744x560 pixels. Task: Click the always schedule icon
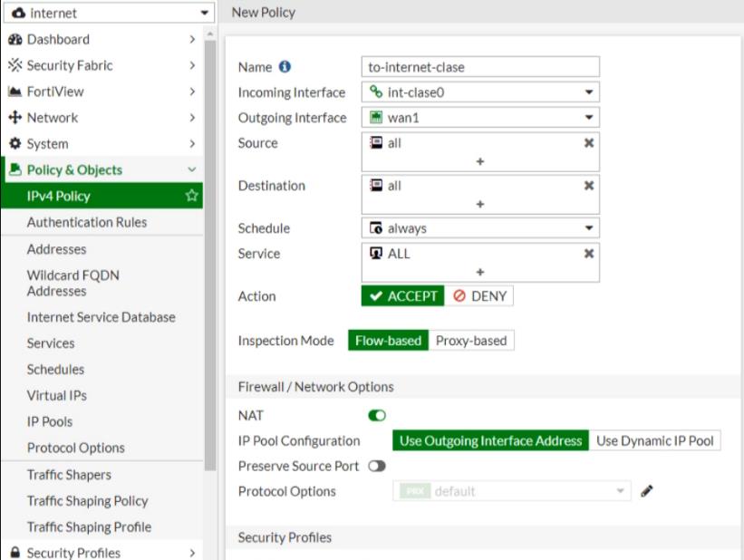pos(376,228)
